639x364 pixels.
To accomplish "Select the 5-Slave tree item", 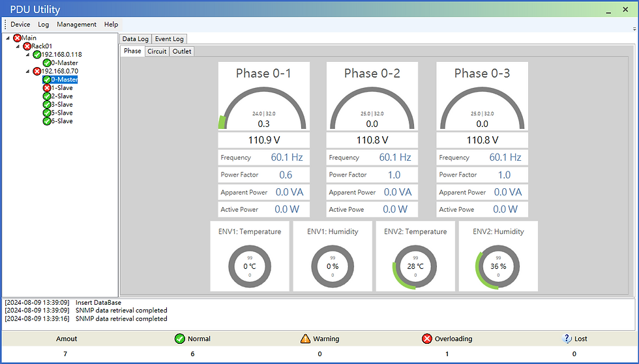I will point(62,113).
